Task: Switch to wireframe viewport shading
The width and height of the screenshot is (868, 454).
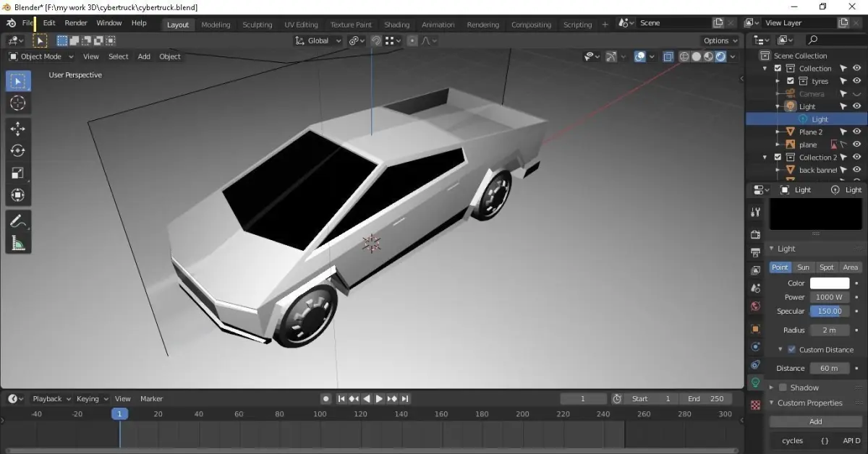Action: (x=684, y=56)
